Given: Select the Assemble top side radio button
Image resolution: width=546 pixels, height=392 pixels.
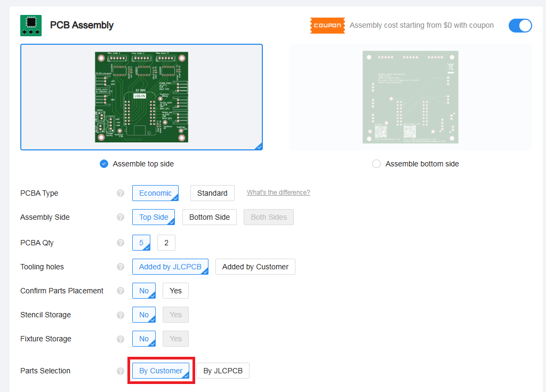Looking at the screenshot, I should tap(104, 164).
